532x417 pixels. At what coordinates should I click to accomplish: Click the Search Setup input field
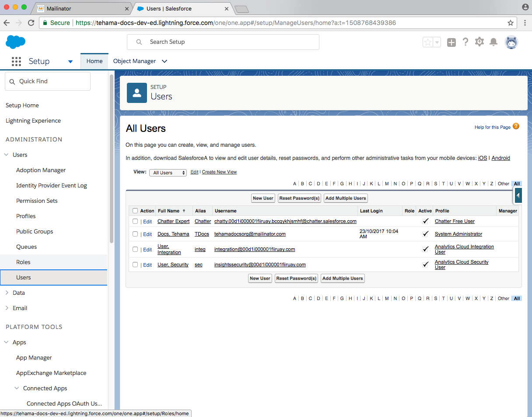(223, 42)
